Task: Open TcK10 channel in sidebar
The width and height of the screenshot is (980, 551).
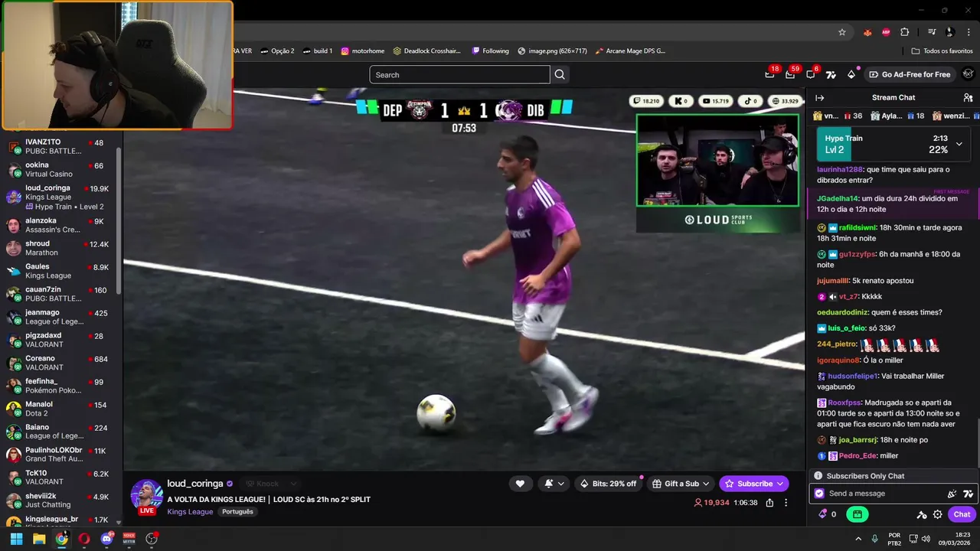Action: point(60,478)
